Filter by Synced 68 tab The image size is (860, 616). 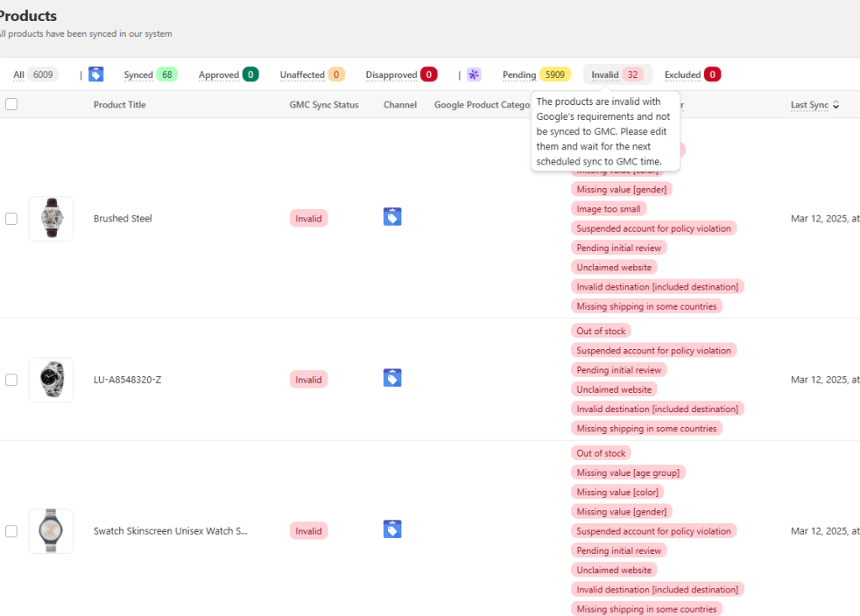click(150, 75)
